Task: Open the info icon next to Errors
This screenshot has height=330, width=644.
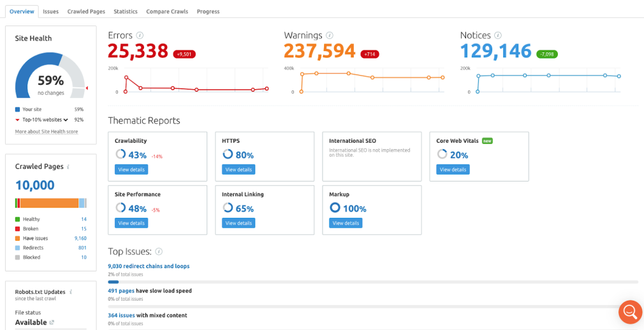Action: tap(140, 35)
